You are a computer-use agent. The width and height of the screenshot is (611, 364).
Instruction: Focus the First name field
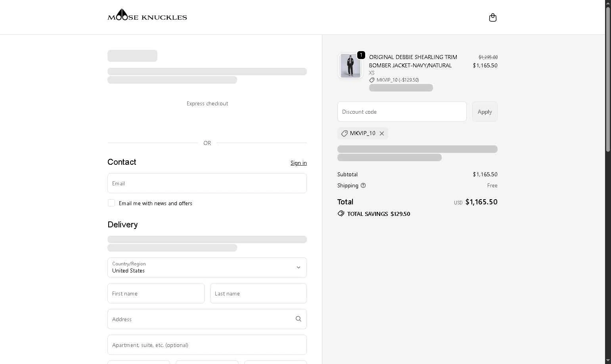click(x=156, y=293)
